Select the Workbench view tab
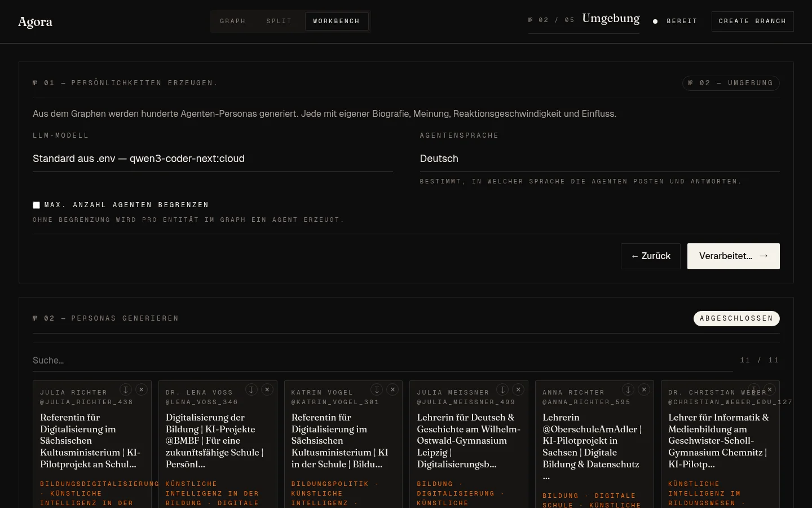The width and height of the screenshot is (812, 508). [x=337, y=21]
